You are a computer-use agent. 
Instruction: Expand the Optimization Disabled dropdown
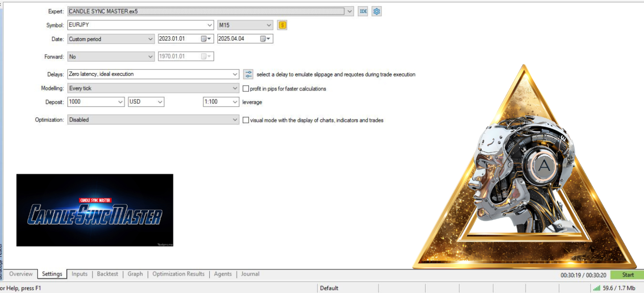(235, 120)
